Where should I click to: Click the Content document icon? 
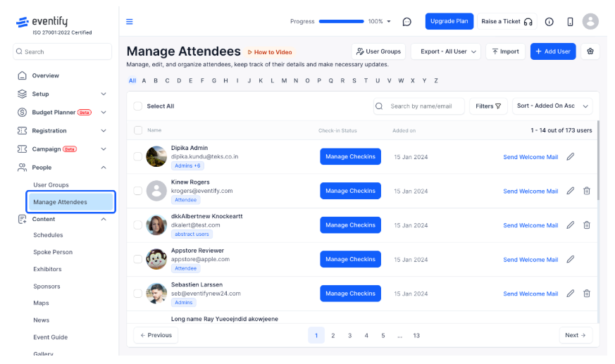point(23,219)
